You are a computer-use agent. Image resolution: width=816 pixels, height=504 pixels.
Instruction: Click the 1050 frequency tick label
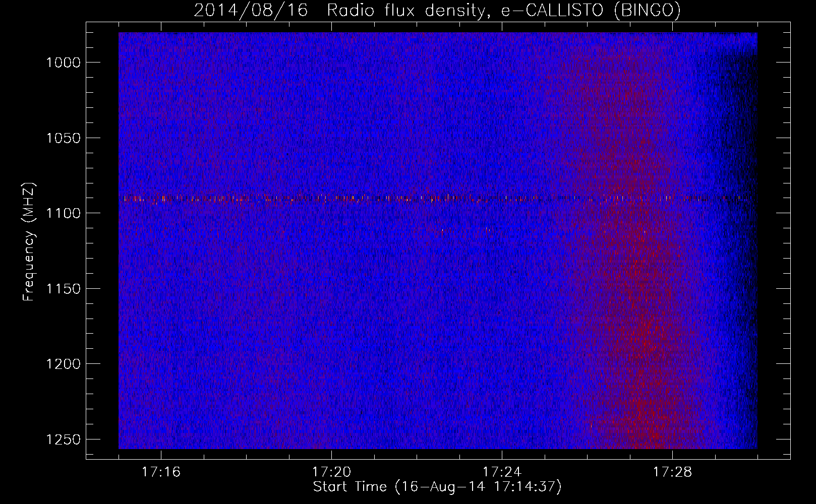[63, 138]
